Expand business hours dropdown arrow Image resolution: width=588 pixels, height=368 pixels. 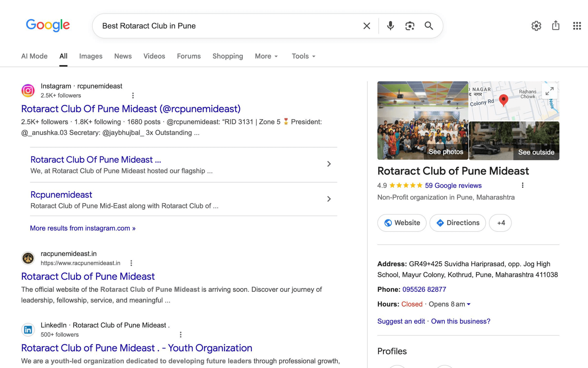tap(469, 304)
